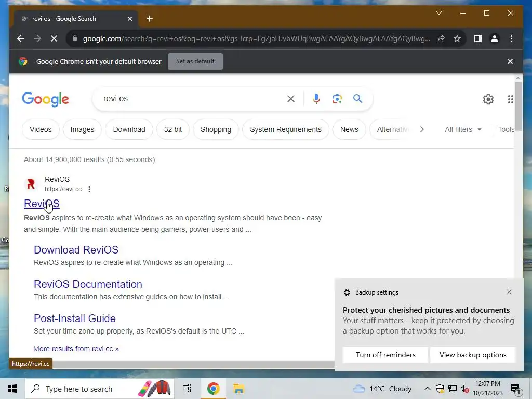
Task: Open the three-dot menu beside revi.cc
Action: click(x=89, y=189)
